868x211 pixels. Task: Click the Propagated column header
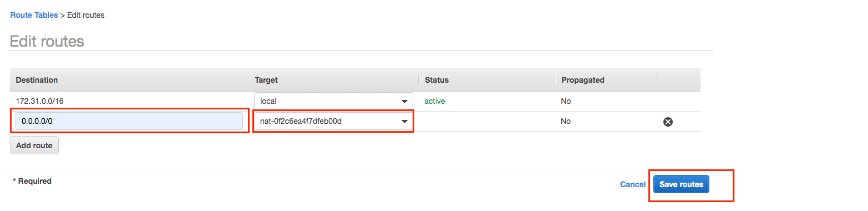point(583,80)
